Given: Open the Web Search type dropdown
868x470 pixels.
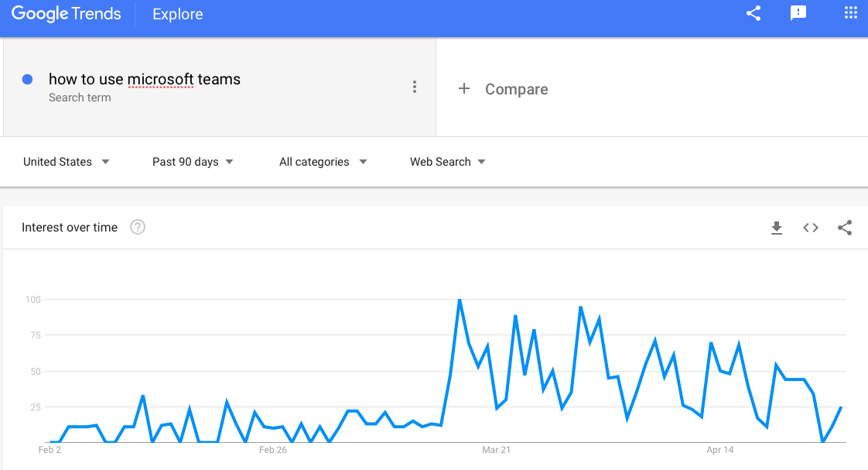Looking at the screenshot, I should [447, 162].
